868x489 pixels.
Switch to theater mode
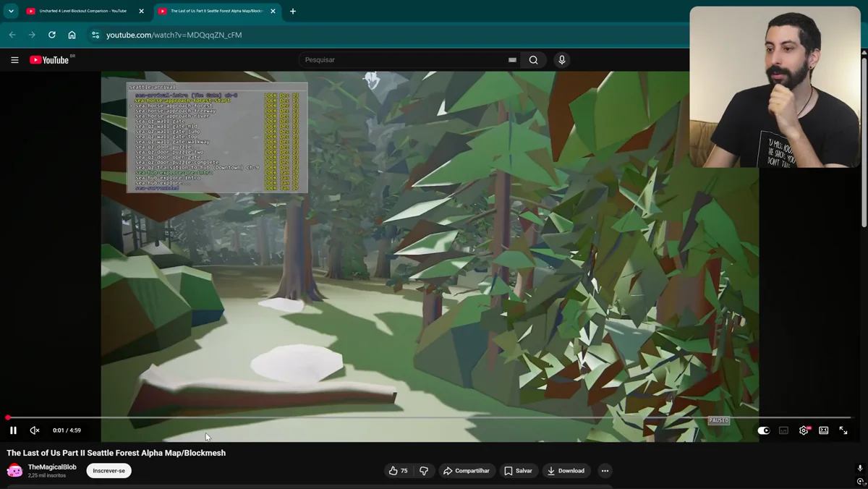[823, 430]
